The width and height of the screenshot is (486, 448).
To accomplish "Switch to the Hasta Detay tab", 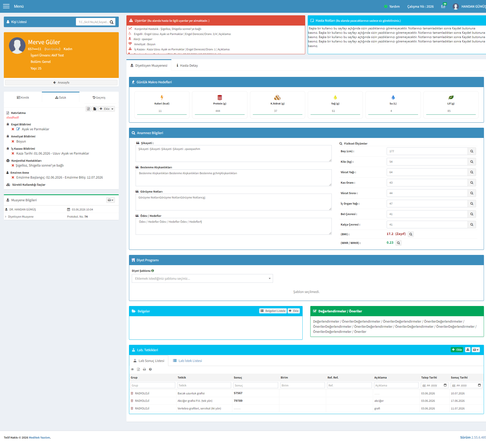I will 187,66.
